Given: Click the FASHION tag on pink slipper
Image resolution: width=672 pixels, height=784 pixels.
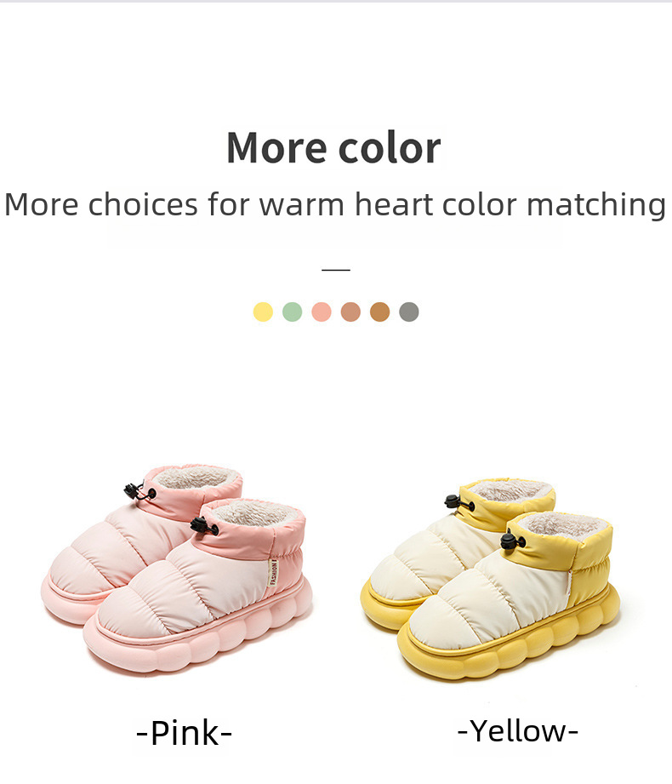Looking at the screenshot, I should pos(273,572).
